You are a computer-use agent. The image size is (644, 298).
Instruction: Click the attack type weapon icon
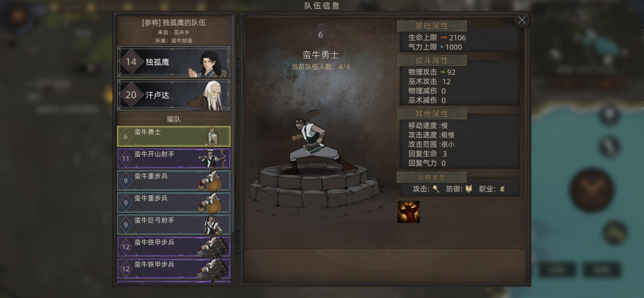pos(436,189)
